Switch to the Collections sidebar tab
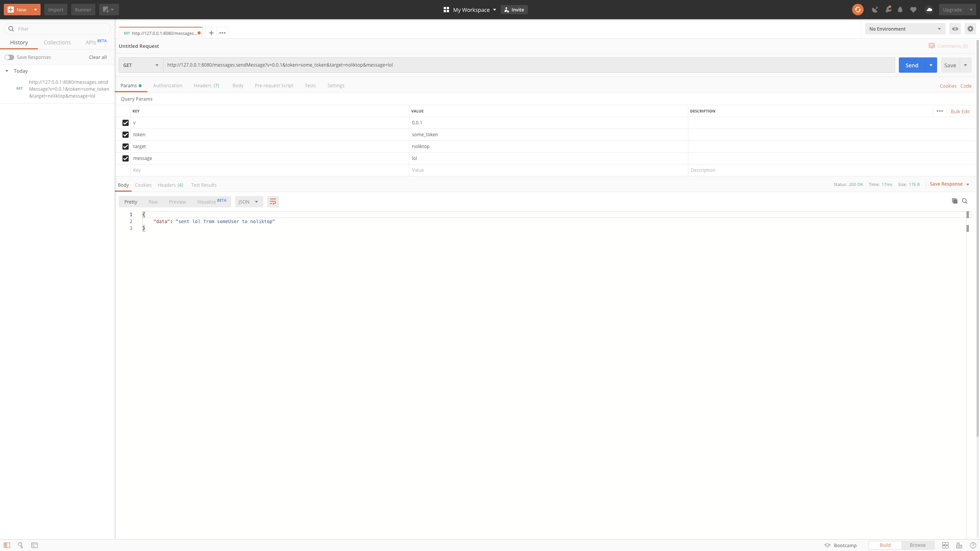This screenshot has width=980, height=551. tap(57, 42)
